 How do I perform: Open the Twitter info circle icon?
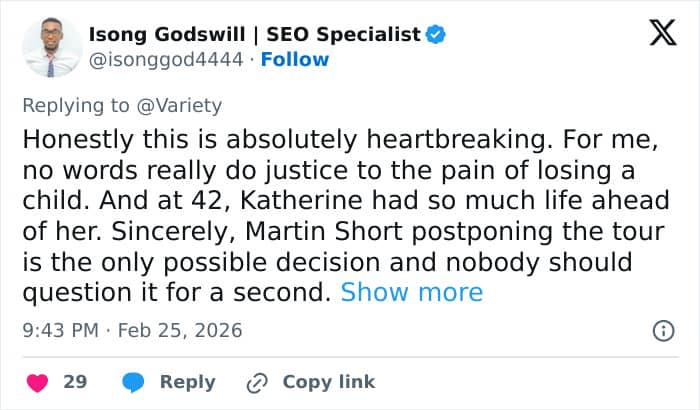pyautogui.click(x=662, y=330)
